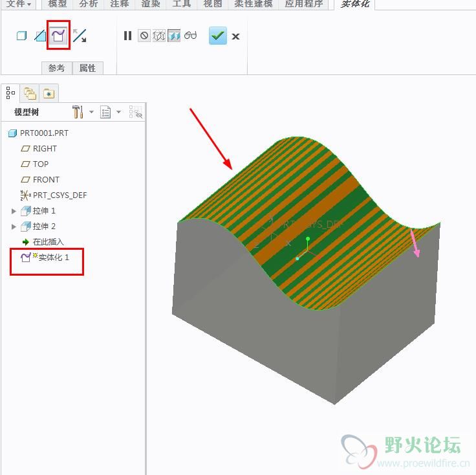Select PRT_CSYS_DEF coordinate system item
This screenshot has width=476, height=475.
click(54, 195)
